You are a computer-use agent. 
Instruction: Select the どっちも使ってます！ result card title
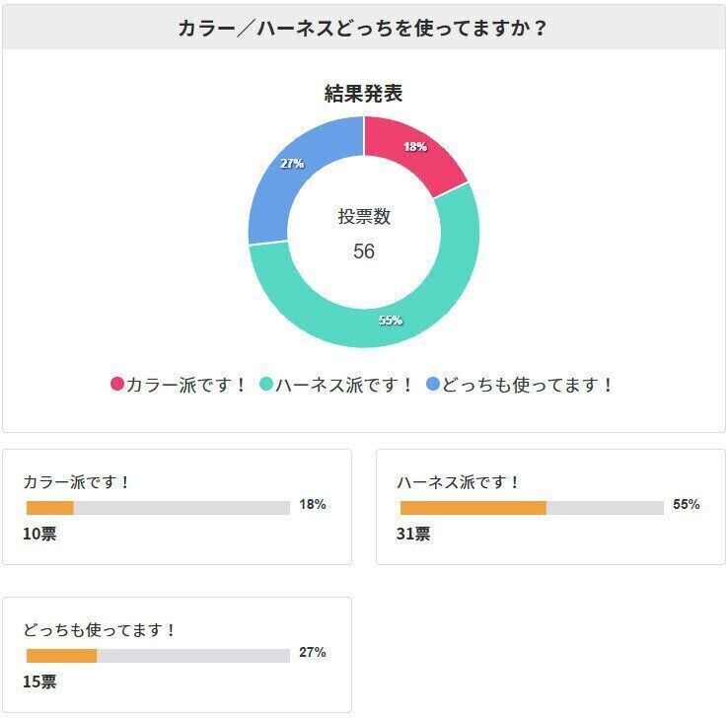tap(100, 630)
